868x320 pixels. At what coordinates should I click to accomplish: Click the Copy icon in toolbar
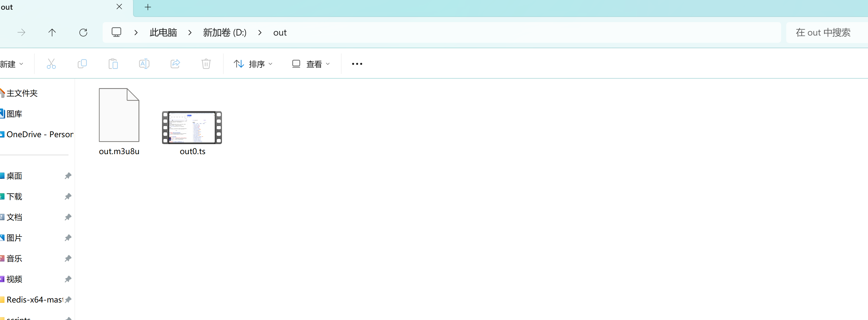coord(82,64)
